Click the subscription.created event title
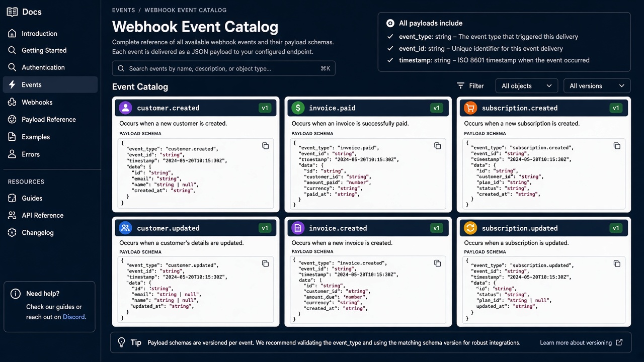This screenshot has width=644, height=362. [x=520, y=108]
